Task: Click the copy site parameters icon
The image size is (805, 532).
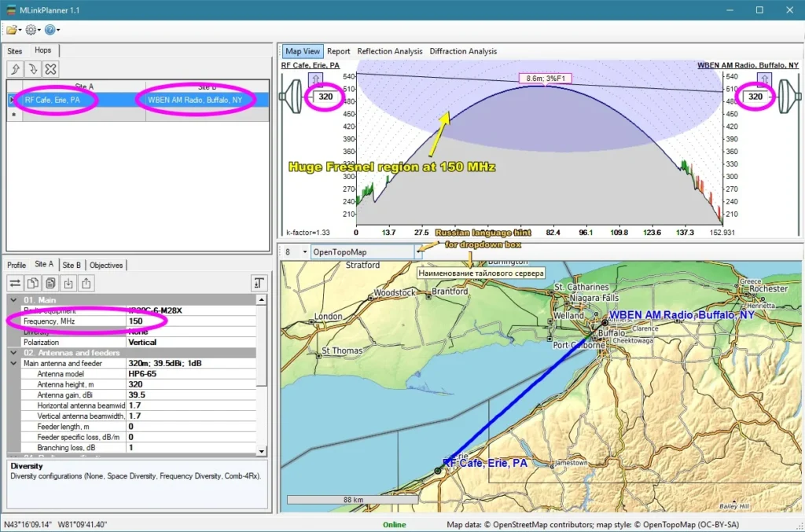Action: [x=33, y=283]
